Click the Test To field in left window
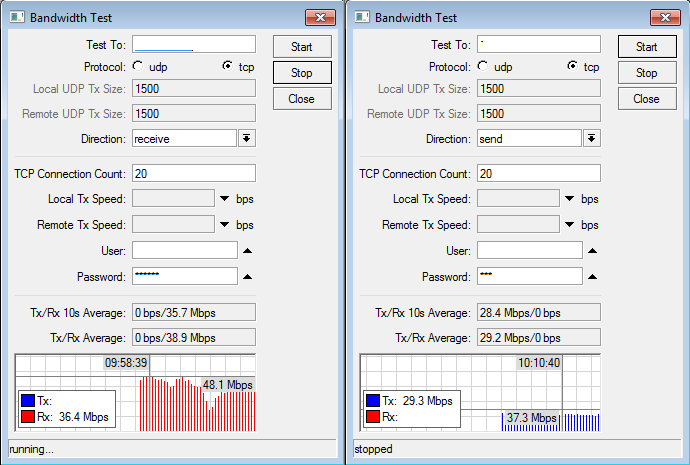 194,45
